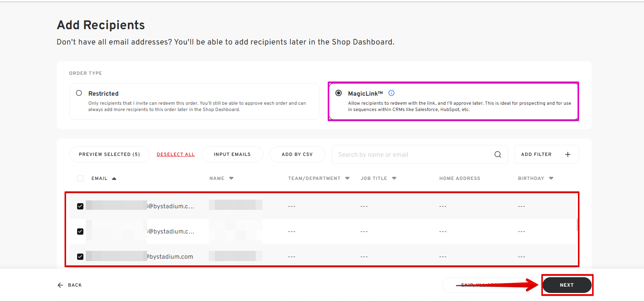Screen dimensions: 644x302
Task: Select the MagicLink order type
Action: coord(338,93)
